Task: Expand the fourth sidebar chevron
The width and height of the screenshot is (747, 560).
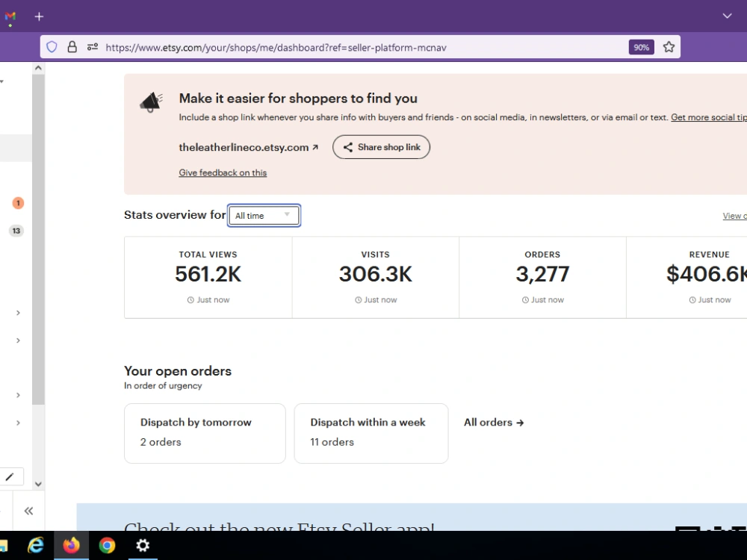Action: [x=18, y=423]
